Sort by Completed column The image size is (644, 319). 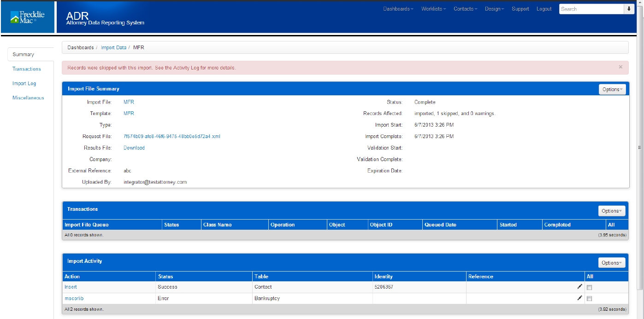tap(557, 225)
